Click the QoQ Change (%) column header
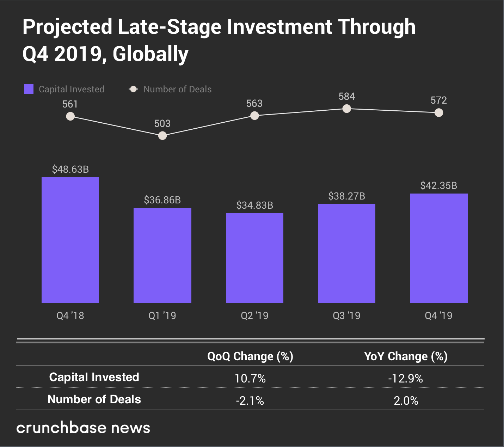 point(250,356)
